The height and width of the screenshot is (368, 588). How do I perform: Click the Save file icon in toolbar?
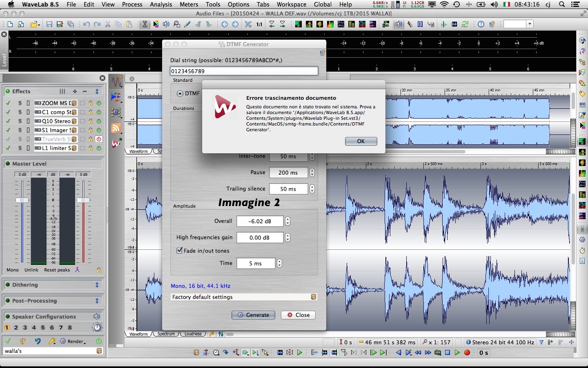(x=49, y=25)
